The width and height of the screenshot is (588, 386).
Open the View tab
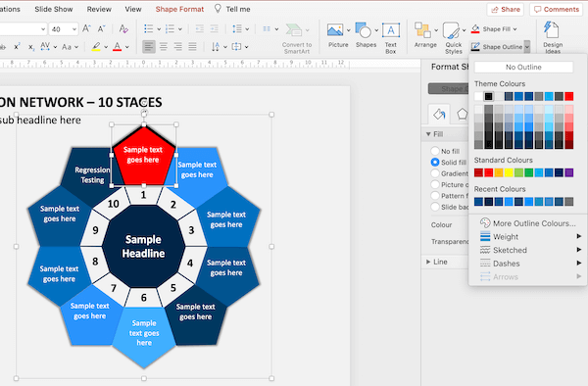pos(133,9)
